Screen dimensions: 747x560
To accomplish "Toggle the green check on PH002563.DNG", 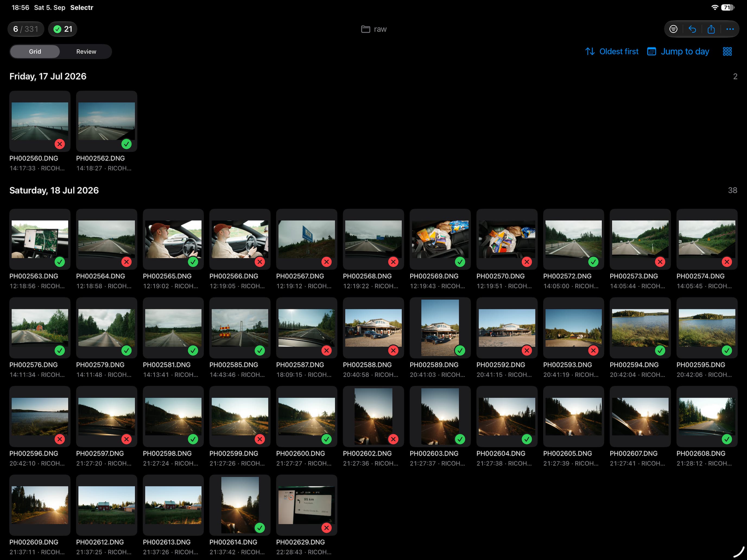I will [x=60, y=262].
